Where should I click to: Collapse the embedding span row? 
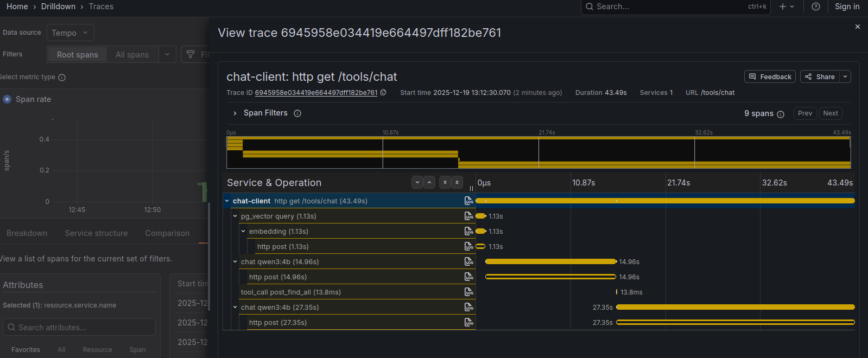(243, 231)
